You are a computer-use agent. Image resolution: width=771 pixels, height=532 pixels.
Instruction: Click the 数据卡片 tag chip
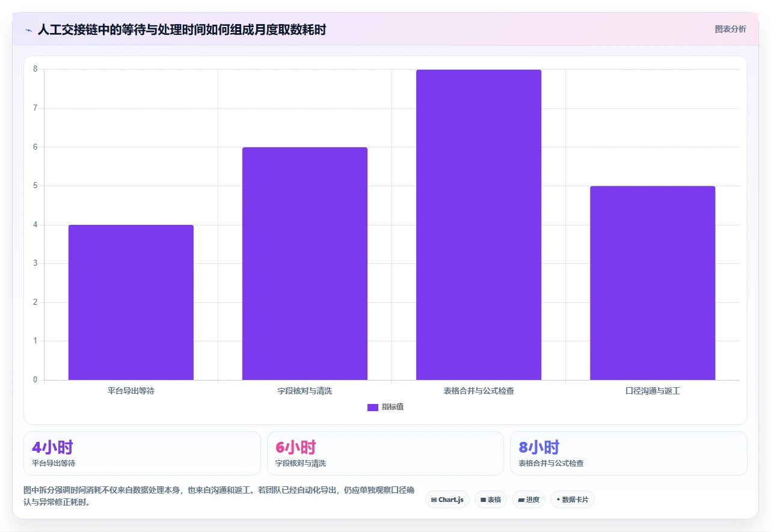[573, 500]
